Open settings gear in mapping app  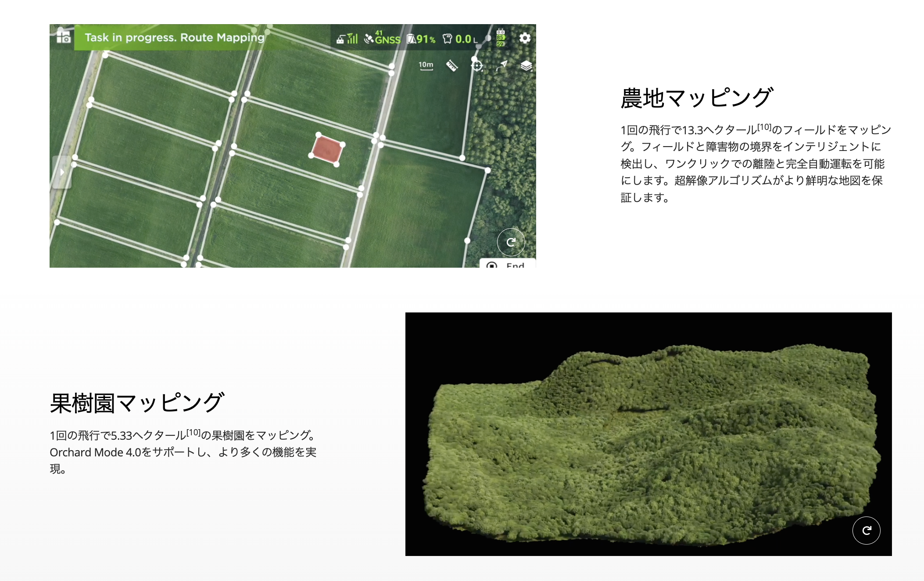click(525, 38)
